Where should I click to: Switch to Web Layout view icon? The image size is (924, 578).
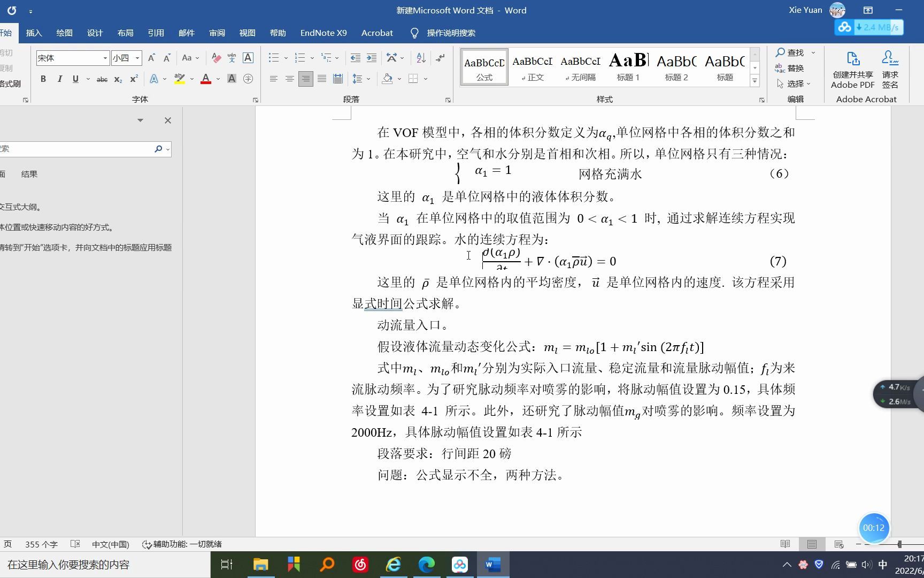tap(838, 544)
